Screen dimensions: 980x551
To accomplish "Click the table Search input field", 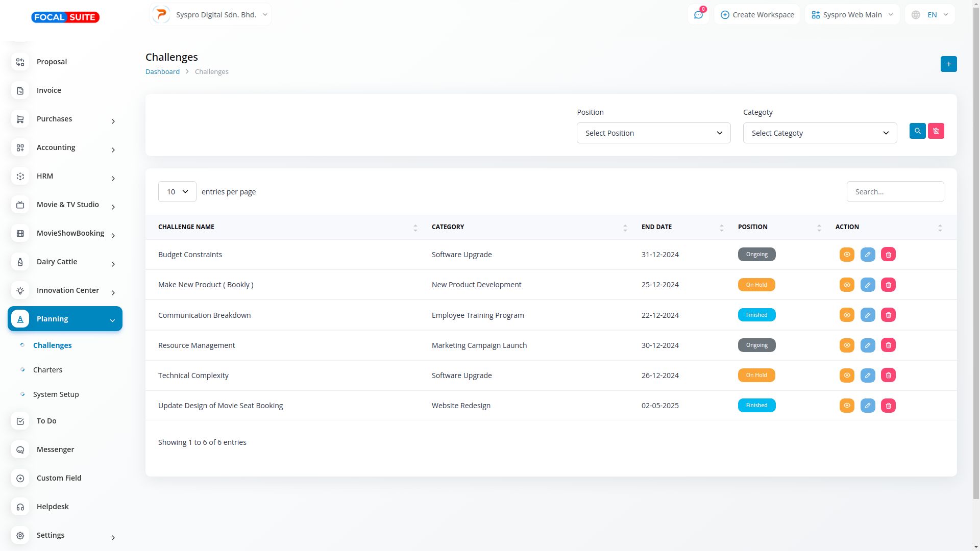I will point(895,192).
